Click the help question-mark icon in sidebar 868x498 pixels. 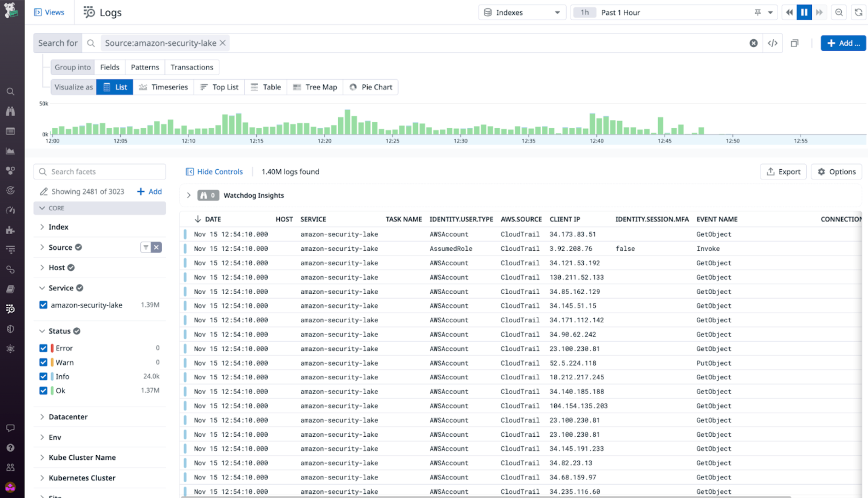point(11,447)
